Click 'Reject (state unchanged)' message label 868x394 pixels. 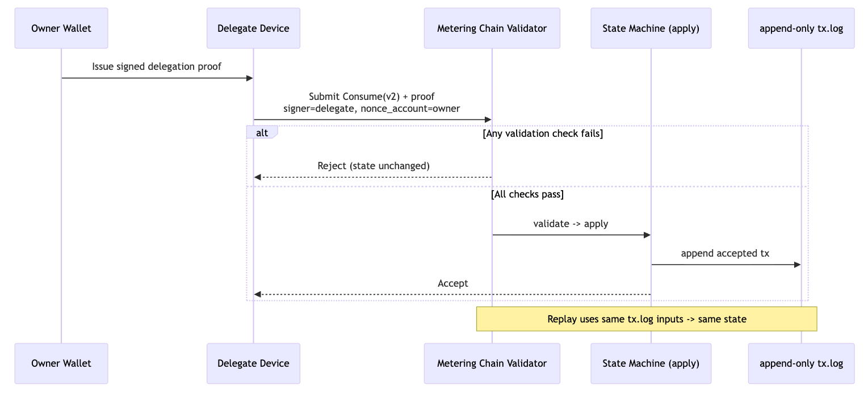click(374, 166)
